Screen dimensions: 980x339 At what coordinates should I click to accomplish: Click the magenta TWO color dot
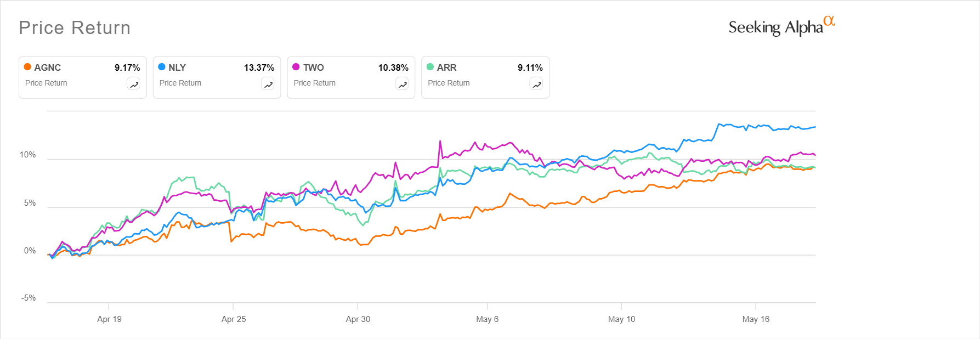tap(296, 67)
